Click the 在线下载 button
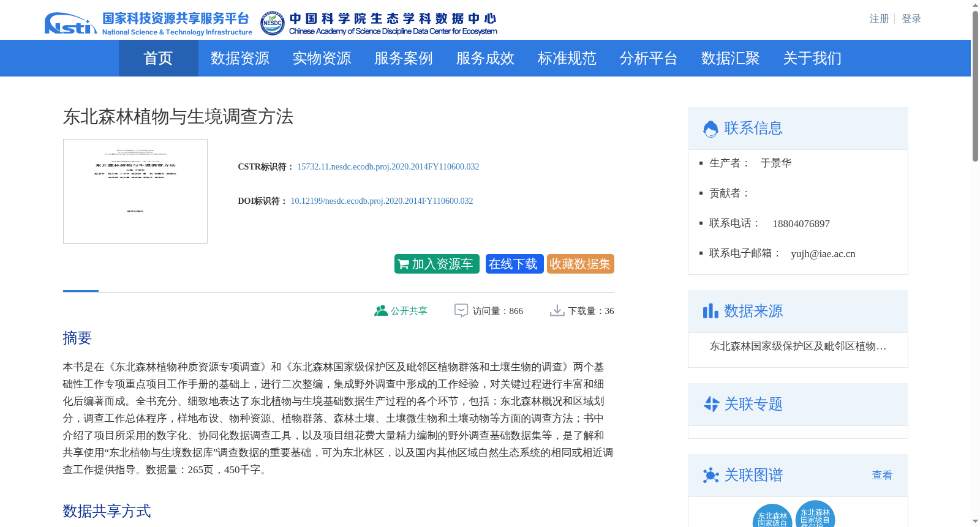This screenshot has height=527, width=980. [514, 264]
